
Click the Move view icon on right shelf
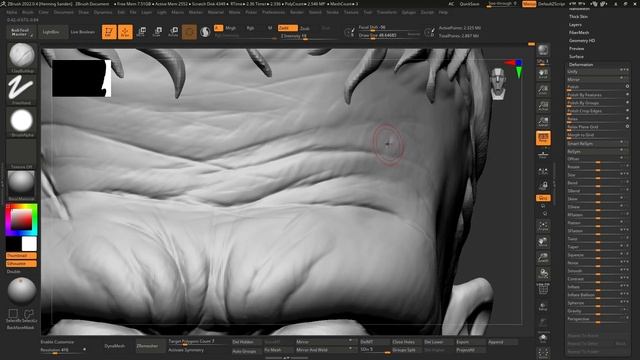tap(543, 242)
